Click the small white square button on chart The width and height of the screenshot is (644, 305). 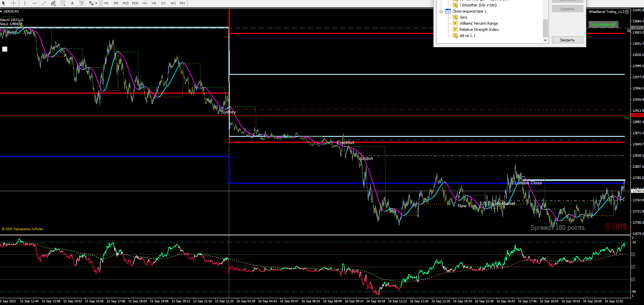tap(5, 49)
